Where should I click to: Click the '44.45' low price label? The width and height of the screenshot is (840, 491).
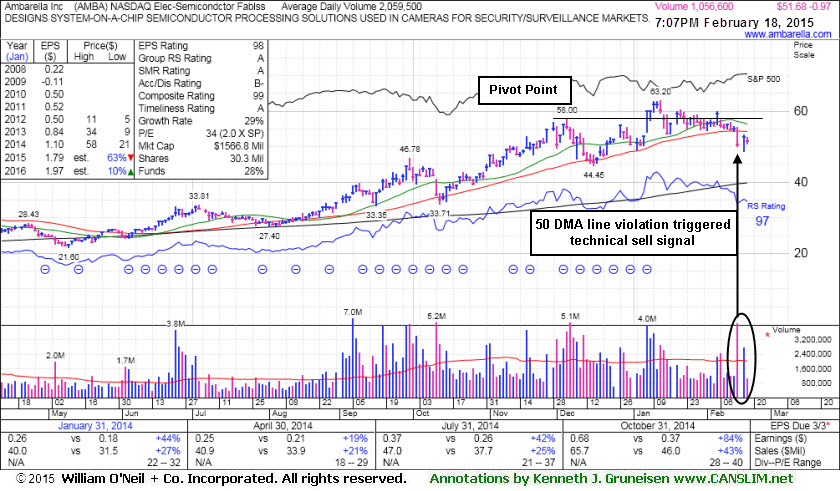594,175
